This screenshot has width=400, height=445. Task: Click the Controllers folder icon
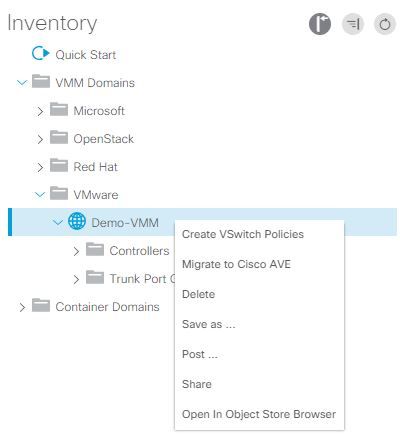click(95, 249)
